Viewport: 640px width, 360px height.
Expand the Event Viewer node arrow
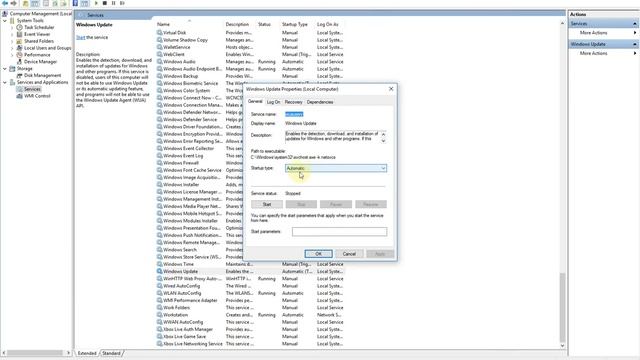pos(12,34)
